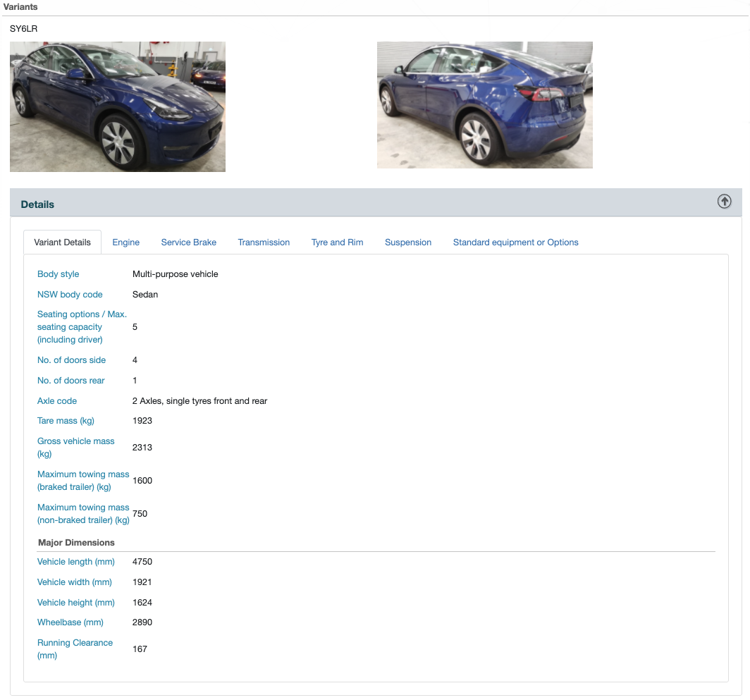750x700 pixels.
Task: Open the Tyre and Rim tab
Action: tap(337, 242)
